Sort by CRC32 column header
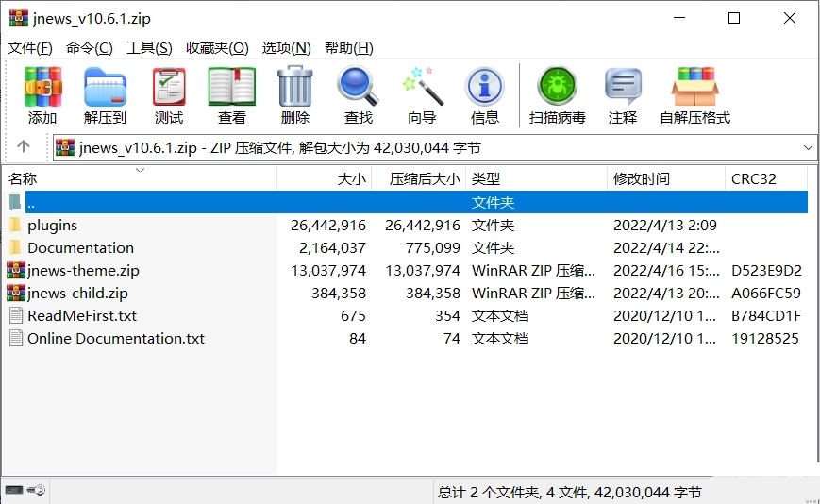820x504 pixels. point(766,178)
